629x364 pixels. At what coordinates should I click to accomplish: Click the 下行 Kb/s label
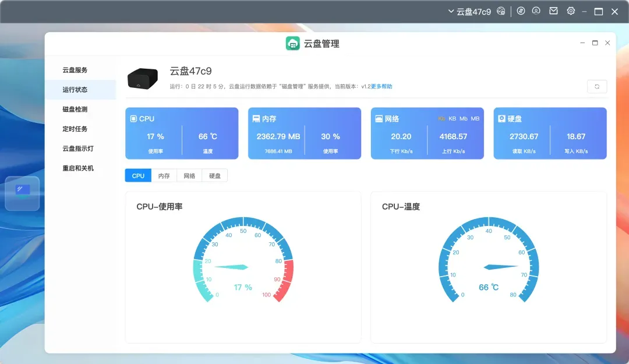[401, 151]
